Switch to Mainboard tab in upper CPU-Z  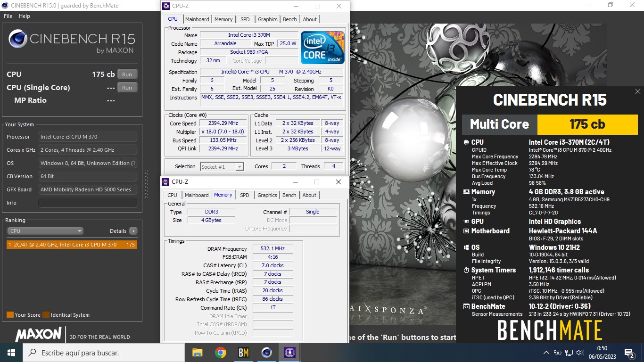click(x=197, y=19)
